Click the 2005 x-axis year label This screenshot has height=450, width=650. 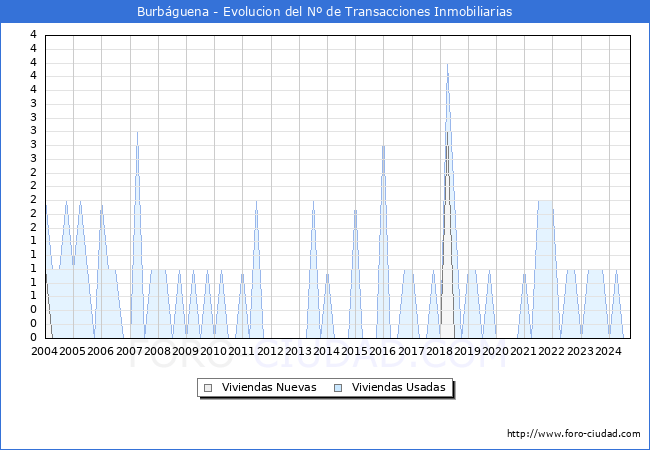pos(73,351)
